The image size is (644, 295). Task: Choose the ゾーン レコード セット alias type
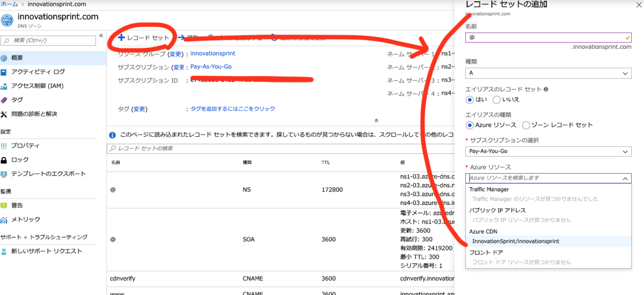point(526,125)
